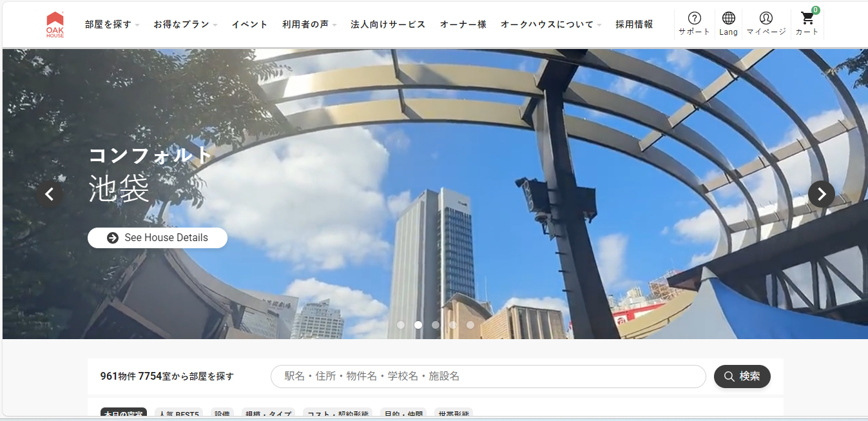Viewport: 868px width, 421px height.
Task: Select the last carousel dot indicator
Action: click(x=470, y=325)
